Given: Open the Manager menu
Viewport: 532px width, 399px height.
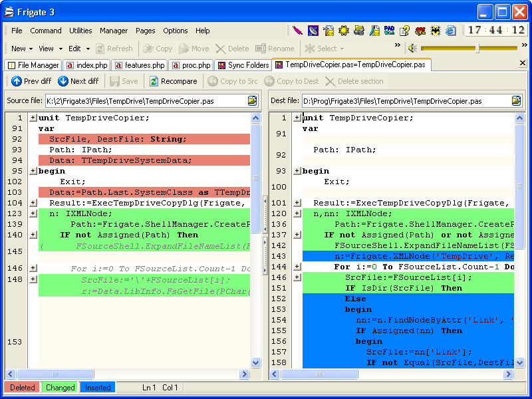Looking at the screenshot, I should (114, 31).
